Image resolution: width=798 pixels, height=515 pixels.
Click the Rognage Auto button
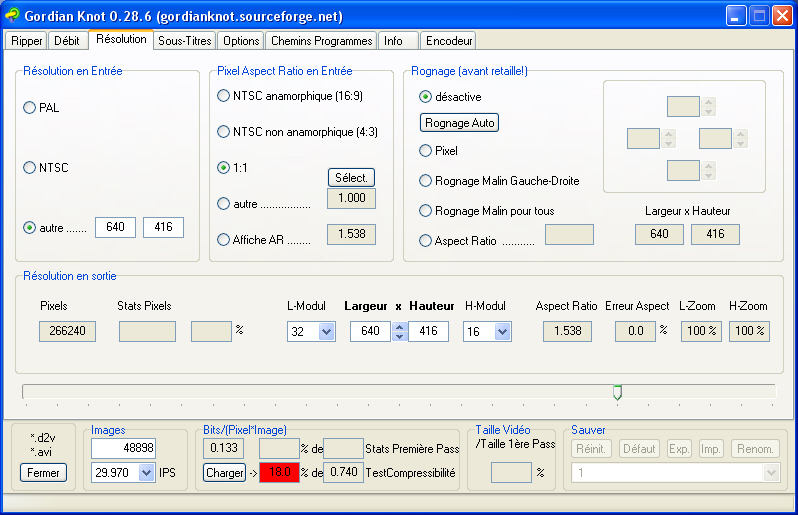(x=459, y=123)
